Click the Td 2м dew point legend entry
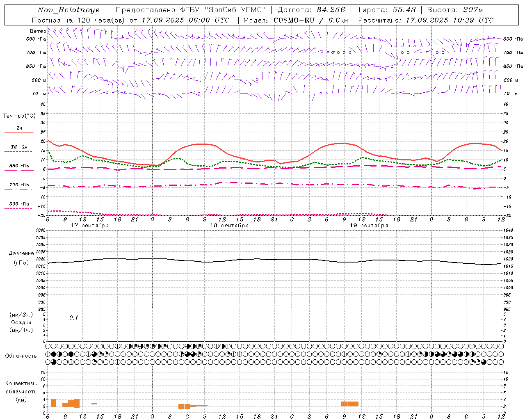Viewport: 525px width, 420px height. tap(19, 147)
